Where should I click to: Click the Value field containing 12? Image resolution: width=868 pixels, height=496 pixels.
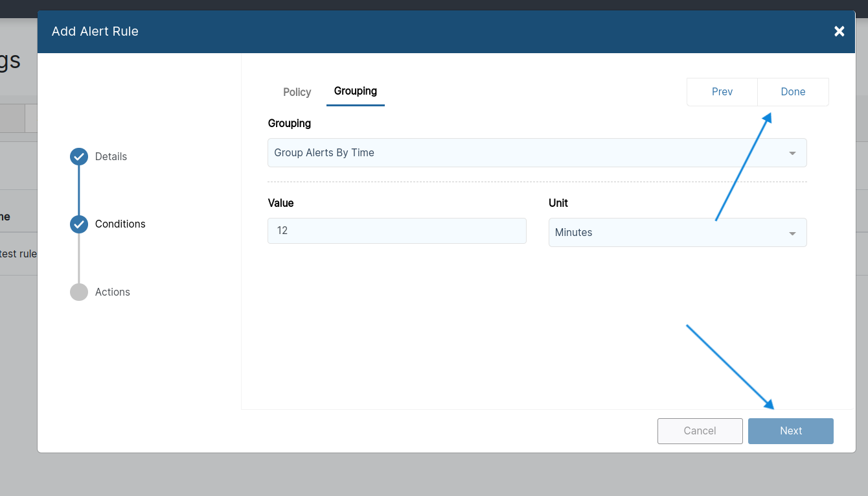396,230
